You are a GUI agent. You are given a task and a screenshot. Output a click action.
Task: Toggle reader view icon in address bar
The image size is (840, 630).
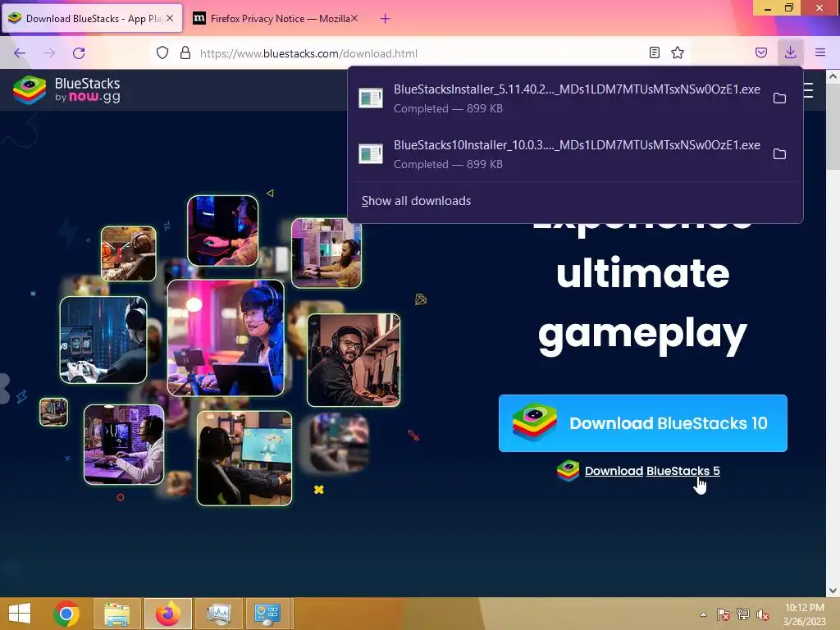click(x=654, y=52)
